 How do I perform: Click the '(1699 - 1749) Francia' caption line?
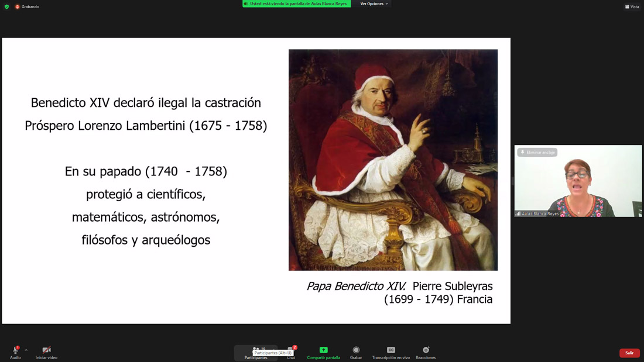pyautogui.click(x=439, y=299)
